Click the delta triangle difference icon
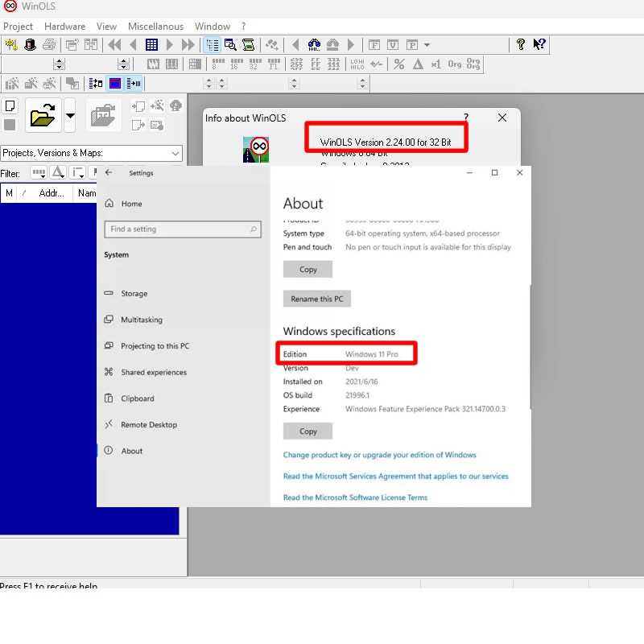The height and width of the screenshot is (644, 644). click(x=418, y=64)
